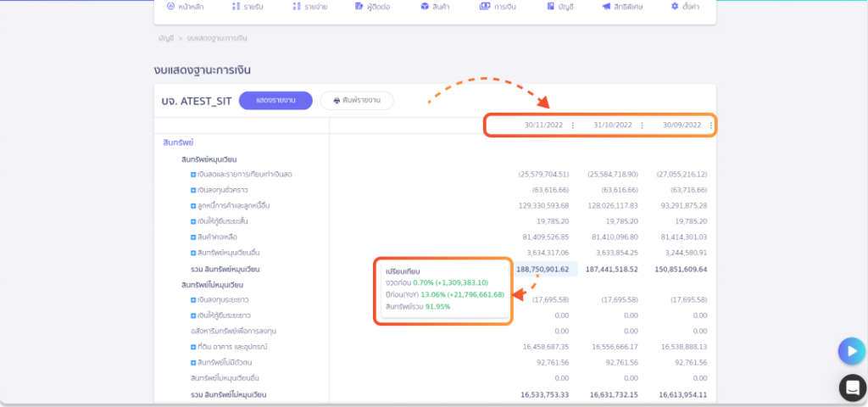Select the 30/09/2022 column header

pyautogui.click(x=682, y=125)
